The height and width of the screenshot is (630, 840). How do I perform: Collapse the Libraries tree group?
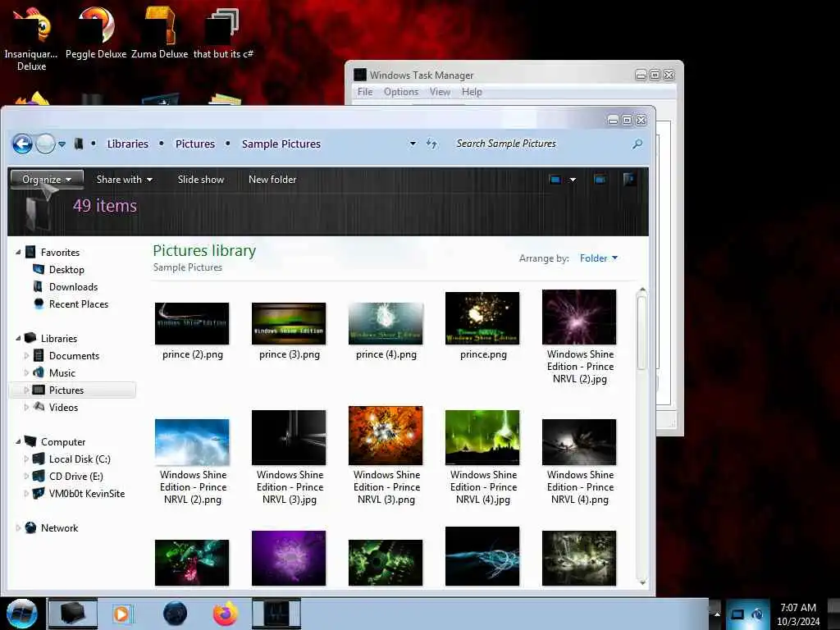pyautogui.click(x=18, y=338)
